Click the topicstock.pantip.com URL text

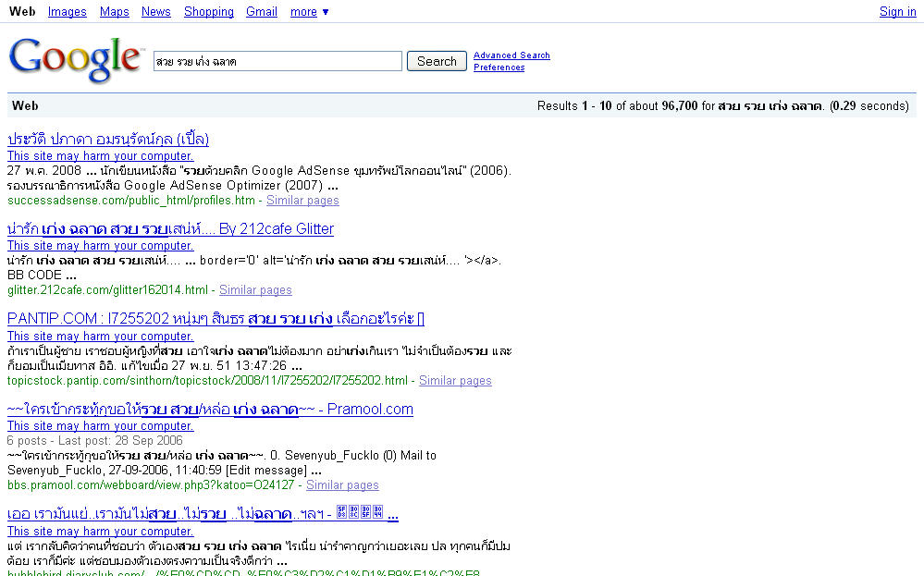207,381
